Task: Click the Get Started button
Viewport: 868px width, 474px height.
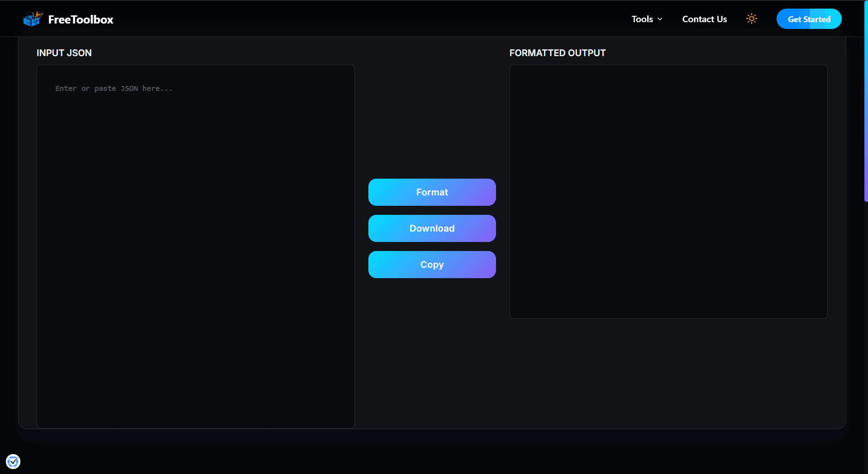Action: point(809,19)
